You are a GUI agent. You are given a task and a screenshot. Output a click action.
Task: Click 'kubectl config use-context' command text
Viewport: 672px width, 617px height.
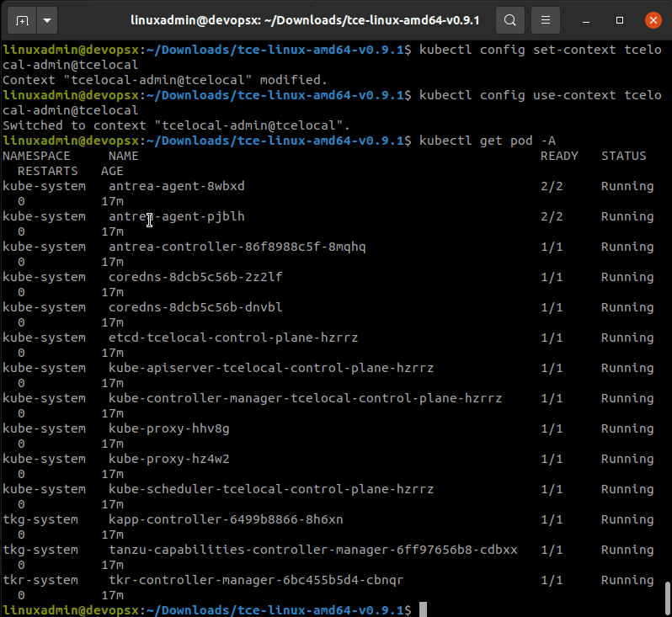pyautogui.click(x=517, y=95)
